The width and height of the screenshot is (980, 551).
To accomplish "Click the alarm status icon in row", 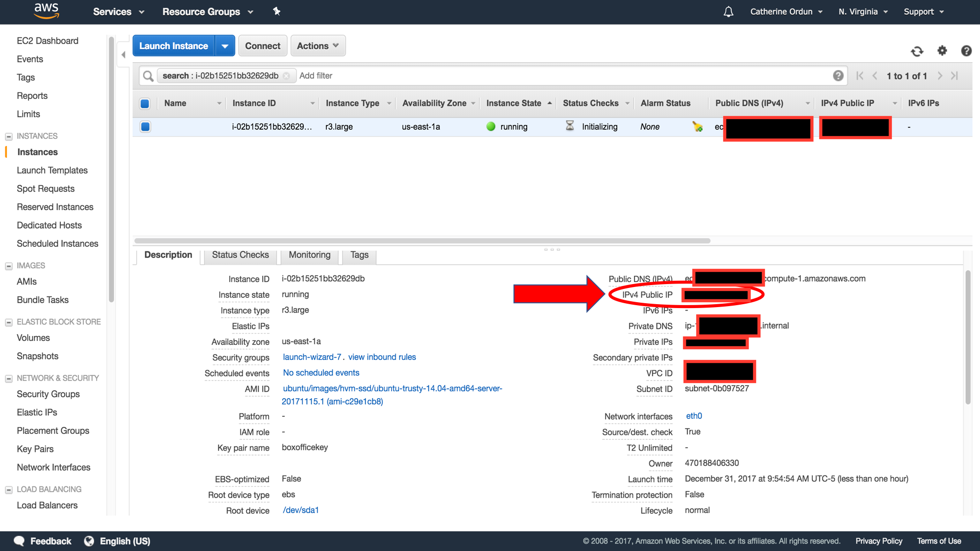I will pyautogui.click(x=697, y=127).
